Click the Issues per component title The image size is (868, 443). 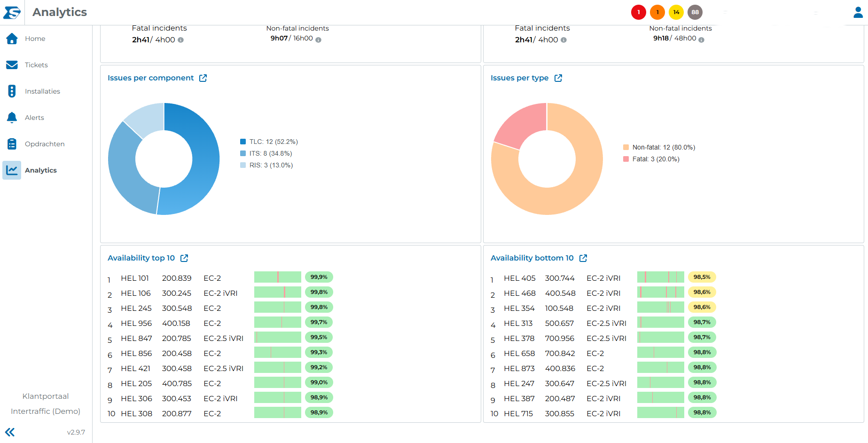pos(150,78)
